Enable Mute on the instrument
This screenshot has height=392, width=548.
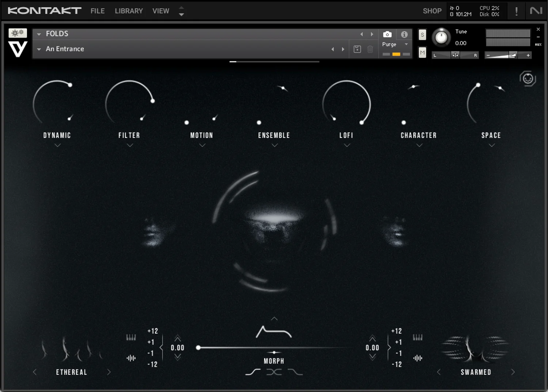(x=422, y=53)
